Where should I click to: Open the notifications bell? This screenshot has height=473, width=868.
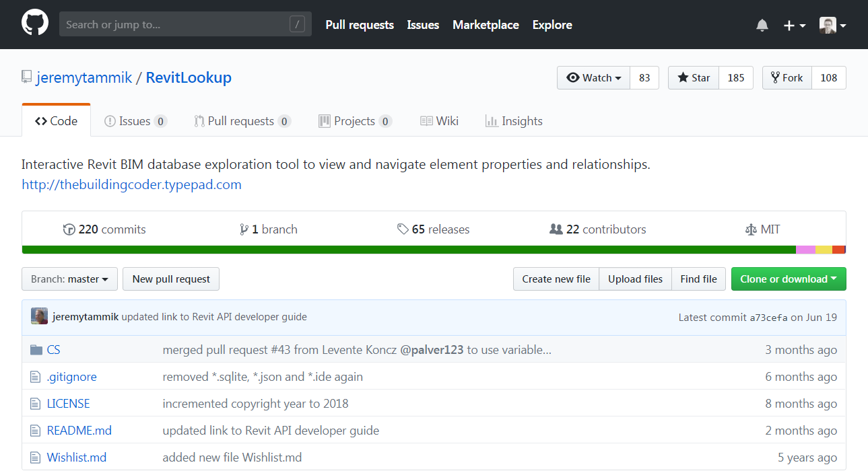[762, 25]
